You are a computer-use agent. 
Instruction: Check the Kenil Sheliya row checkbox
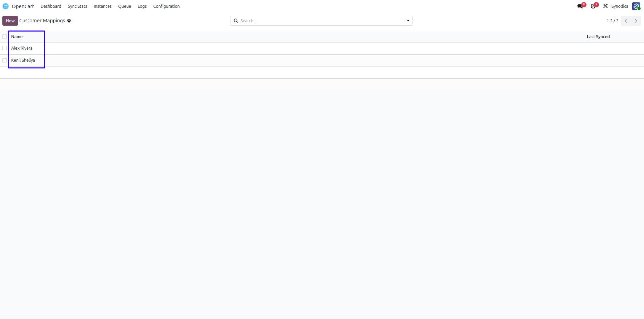[x=5, y=60]
